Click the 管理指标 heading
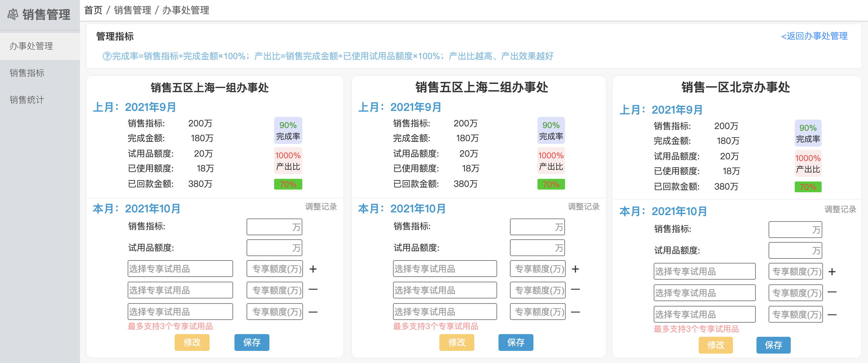The image size is (868, 363). (115, 36)
